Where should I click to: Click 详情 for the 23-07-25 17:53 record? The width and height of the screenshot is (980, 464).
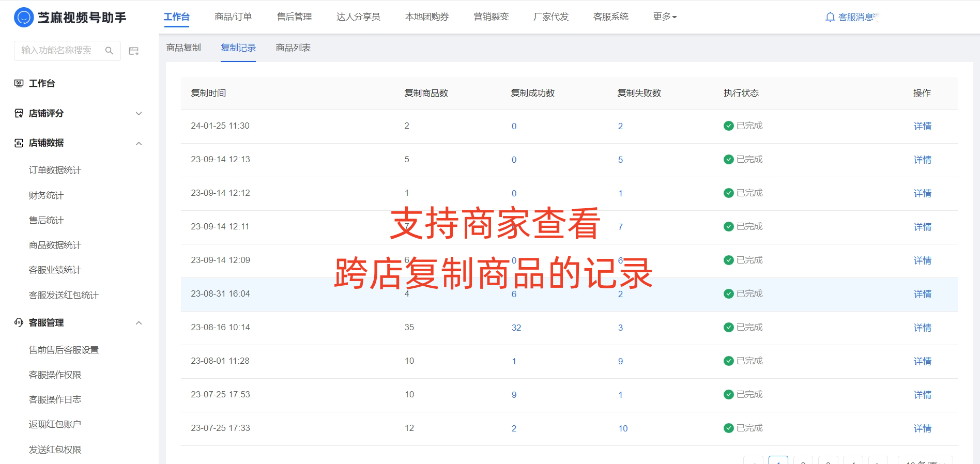(x=923, y=395)
